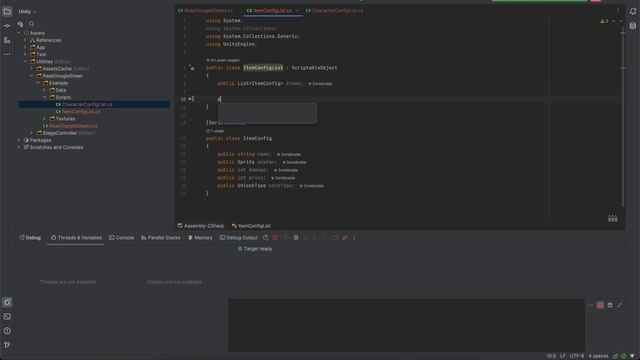Expand the Data folder

[45, 90]
